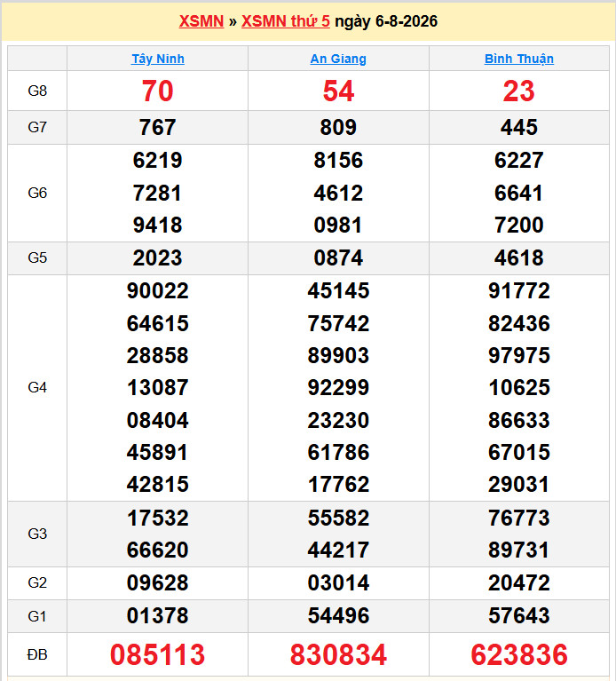Select G6 number 9418
Viewport: 616px width, 681px height.
[x=158, y=225]
